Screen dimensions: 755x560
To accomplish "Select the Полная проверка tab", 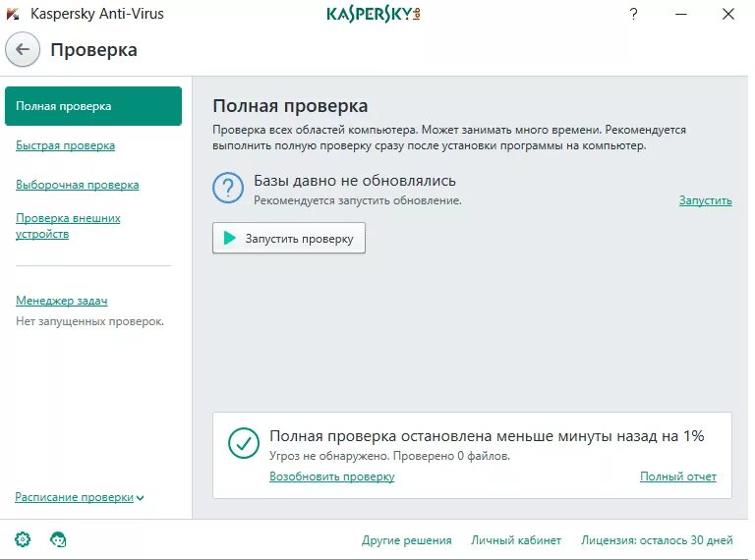I will (93, 106).
